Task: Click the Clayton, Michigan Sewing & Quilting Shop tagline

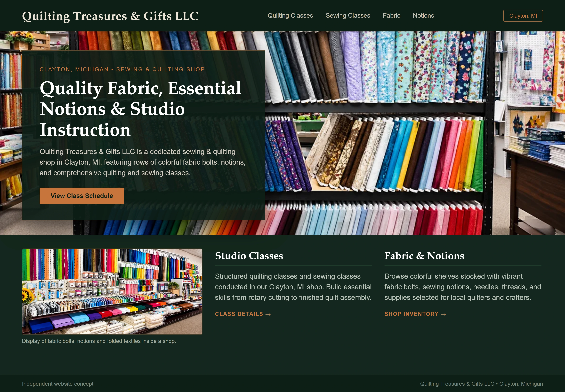Action: [122, 69]
